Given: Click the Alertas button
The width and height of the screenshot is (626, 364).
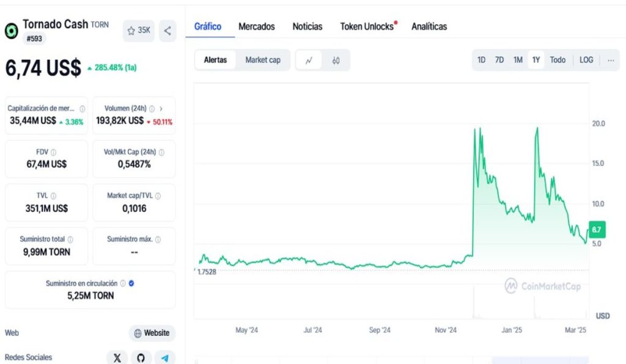Looking at the screenshot, I should [x=215, y=60].
